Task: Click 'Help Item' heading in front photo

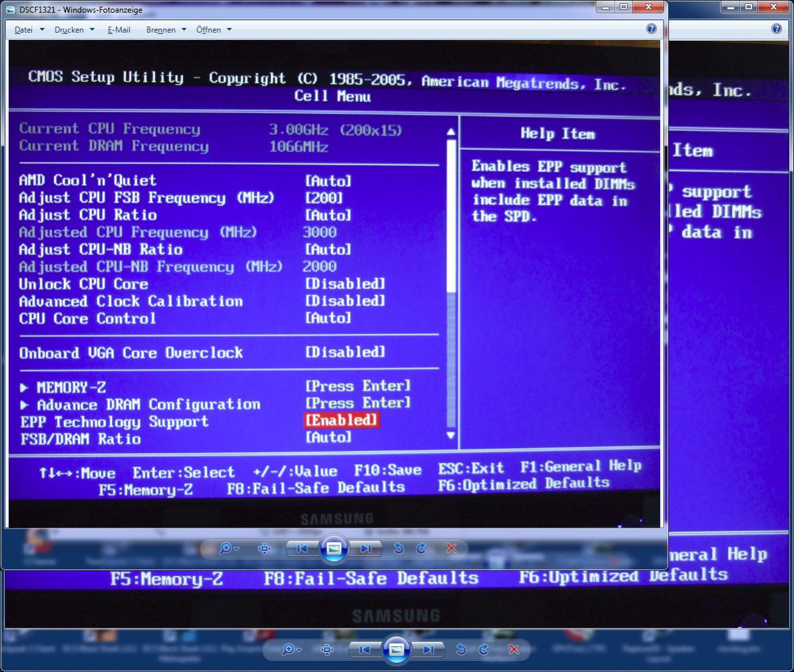Action: tap(558, 134)
